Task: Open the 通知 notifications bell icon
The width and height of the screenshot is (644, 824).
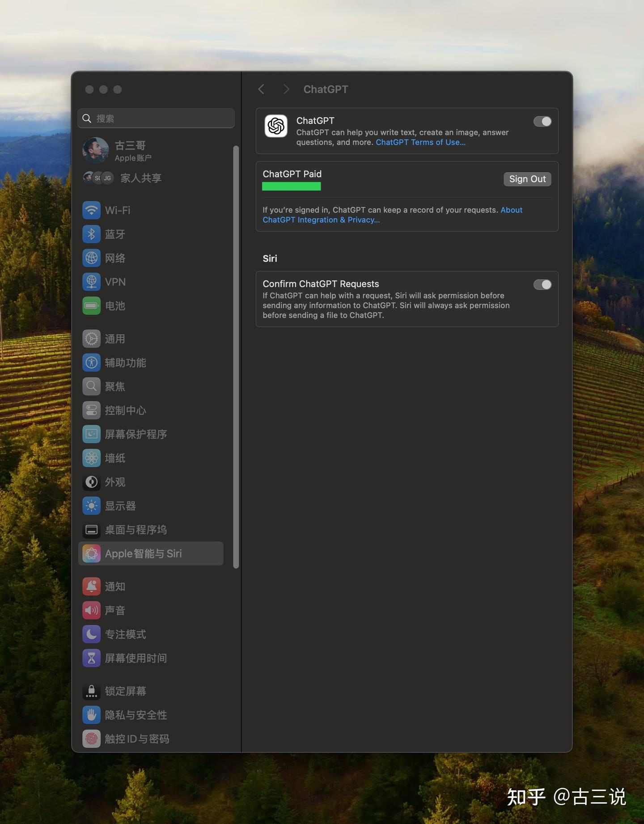Action: pyautogui.click(x=91, y=586)
